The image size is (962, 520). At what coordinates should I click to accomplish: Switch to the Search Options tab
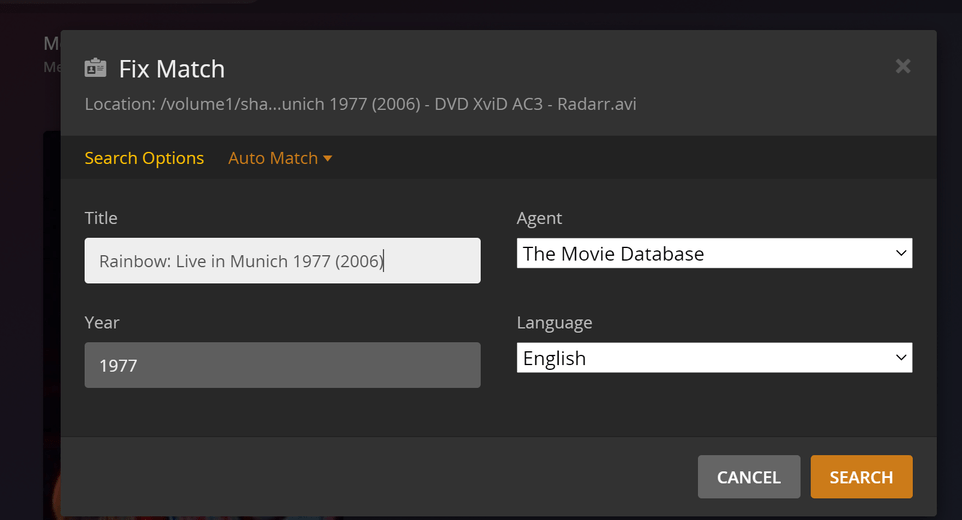(x=144, y=158)
